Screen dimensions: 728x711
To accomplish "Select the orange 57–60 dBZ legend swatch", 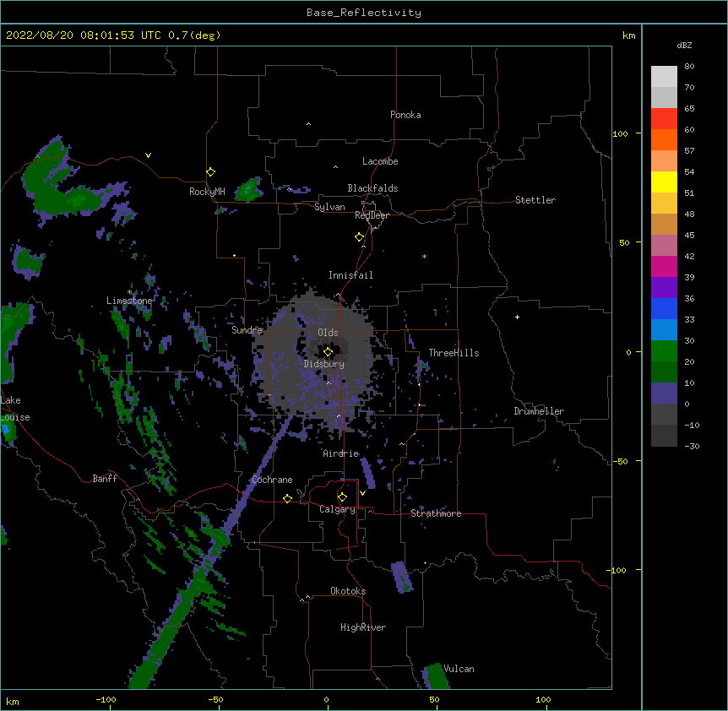I will click(664, 139).
